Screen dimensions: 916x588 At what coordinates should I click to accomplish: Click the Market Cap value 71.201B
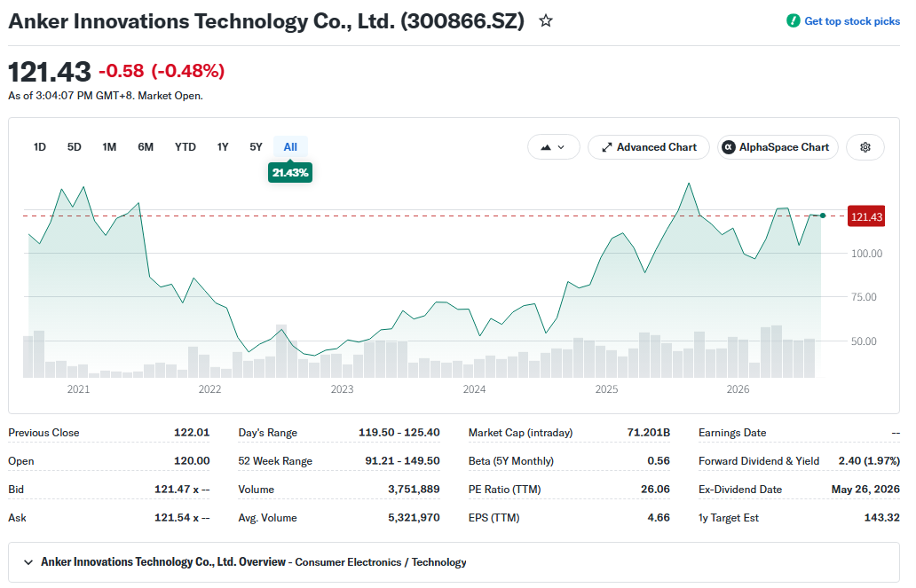[649, 433]
